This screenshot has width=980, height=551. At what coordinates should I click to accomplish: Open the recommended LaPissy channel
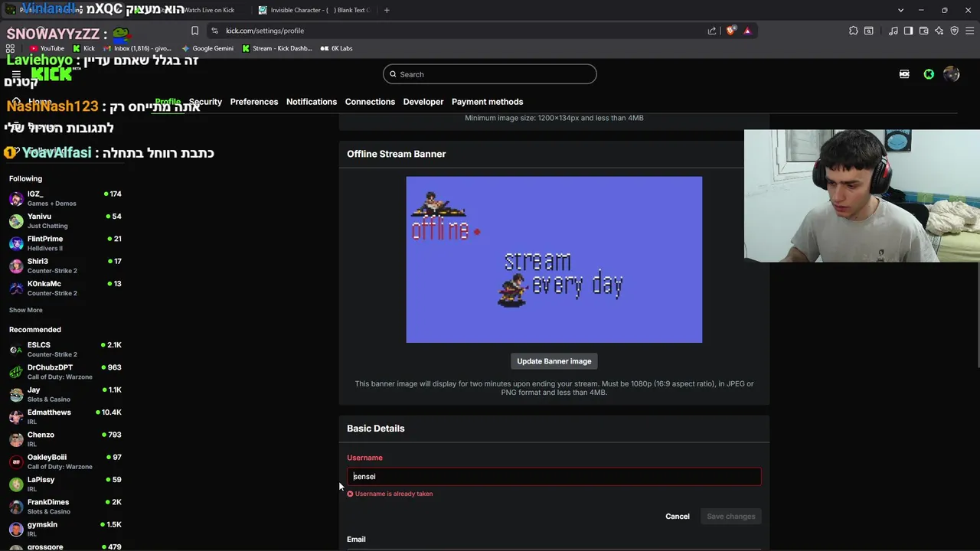(x=65, y=484)
